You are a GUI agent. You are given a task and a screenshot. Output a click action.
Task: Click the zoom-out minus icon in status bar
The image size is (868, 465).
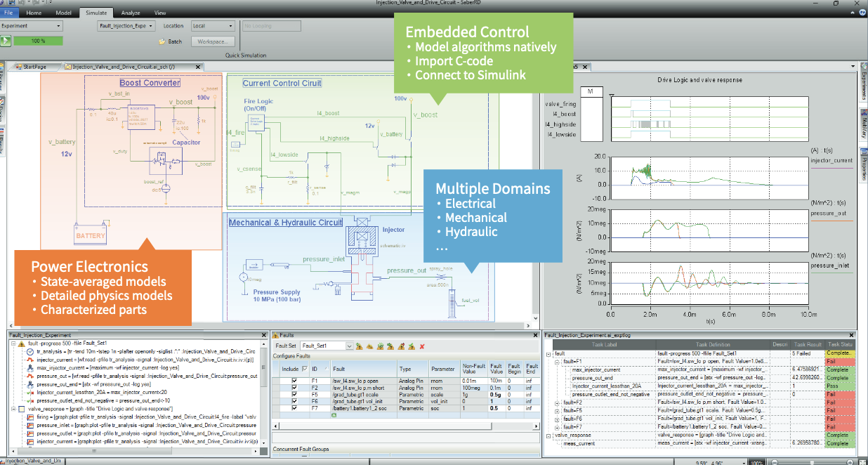(x=775, y=461)
